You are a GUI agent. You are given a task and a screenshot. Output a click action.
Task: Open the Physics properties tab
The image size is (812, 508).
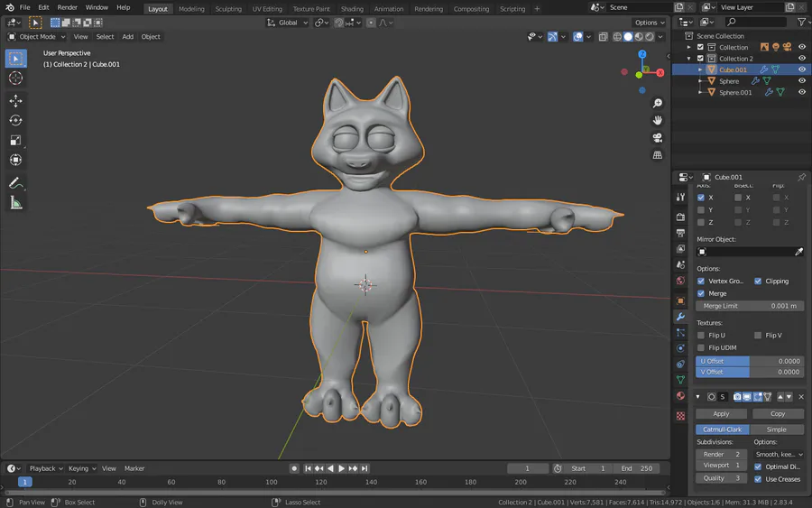680,348
